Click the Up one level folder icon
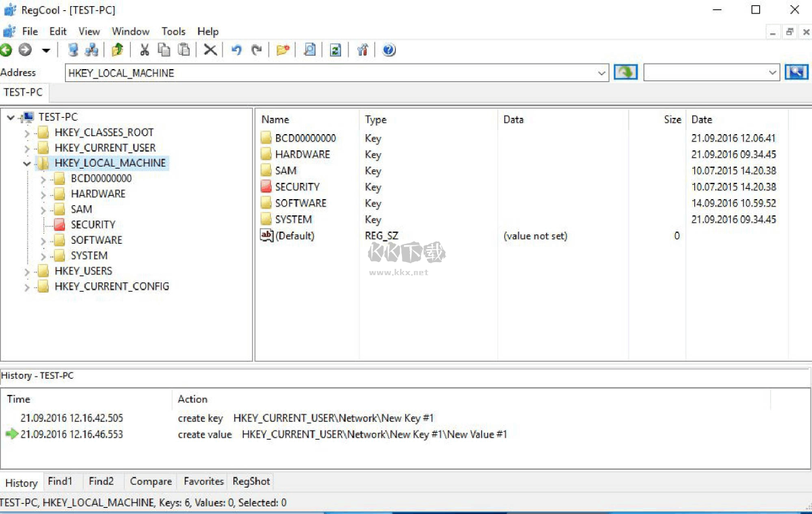The image size is (812, 514). coord(118,50)
